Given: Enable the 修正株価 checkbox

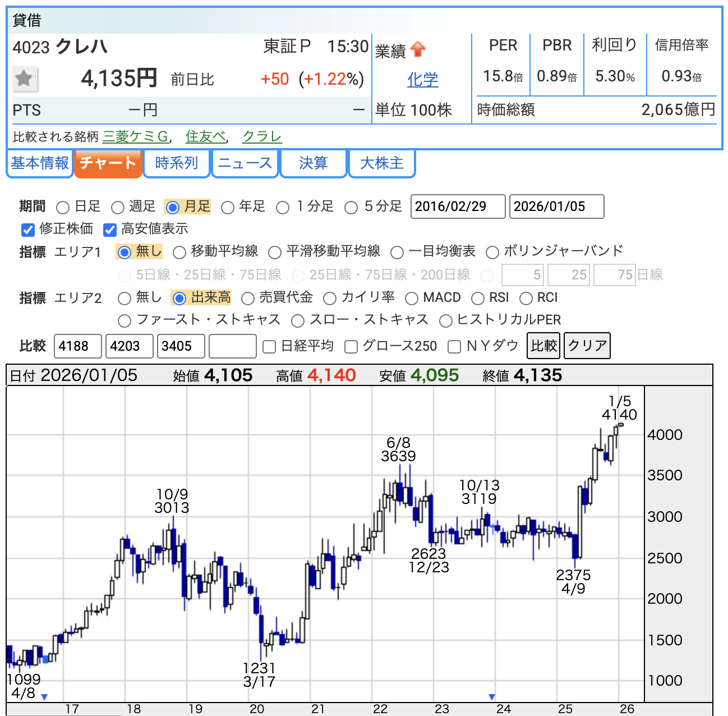Looking at the screenshot, I should (28, 230).
